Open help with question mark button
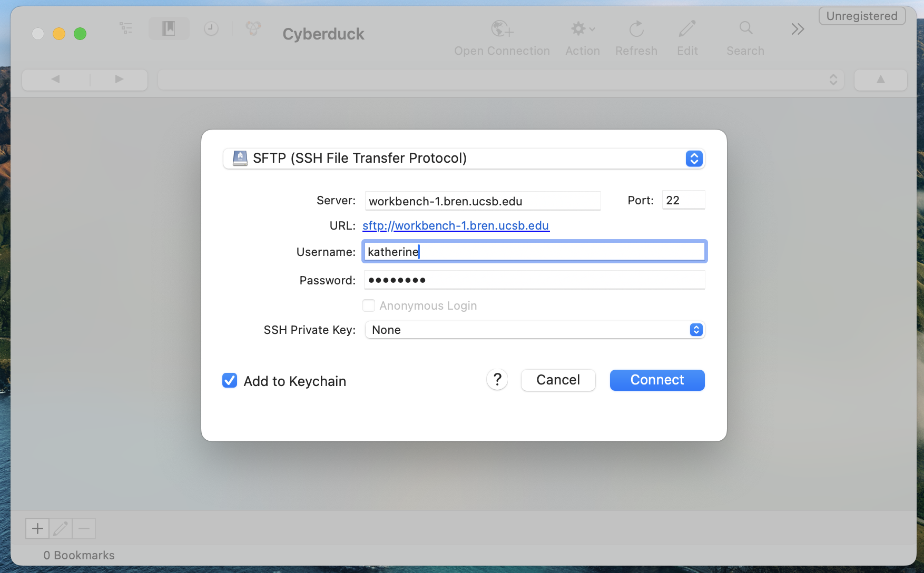 coord(497,379)
